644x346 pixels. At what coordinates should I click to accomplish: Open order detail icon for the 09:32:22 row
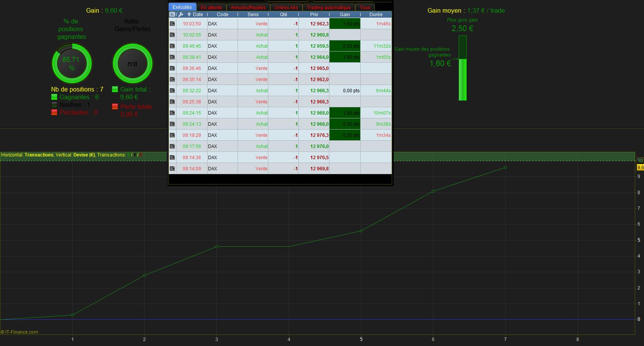coord(172,91)
